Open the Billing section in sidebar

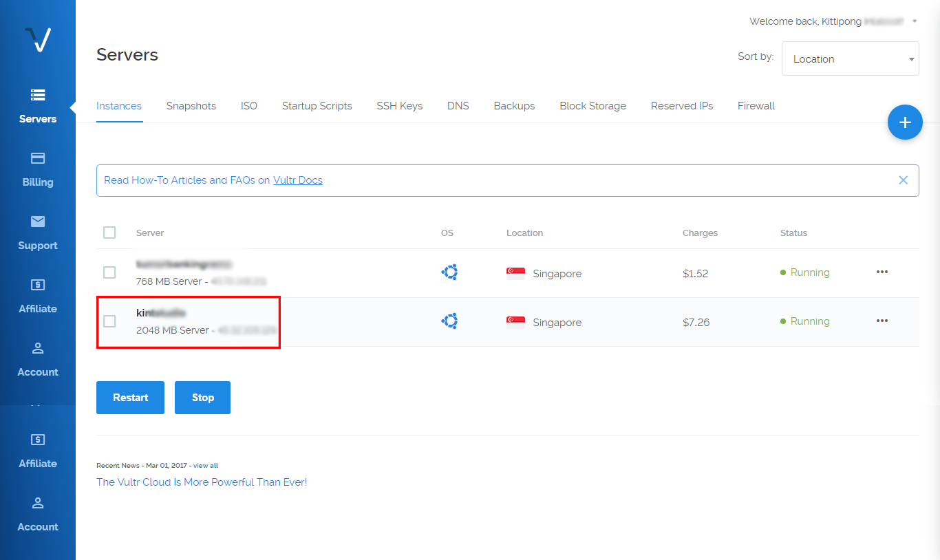pos(38,169)
